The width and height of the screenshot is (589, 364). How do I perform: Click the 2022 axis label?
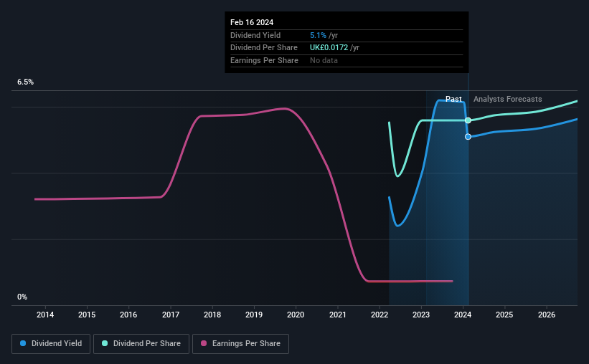380,315
